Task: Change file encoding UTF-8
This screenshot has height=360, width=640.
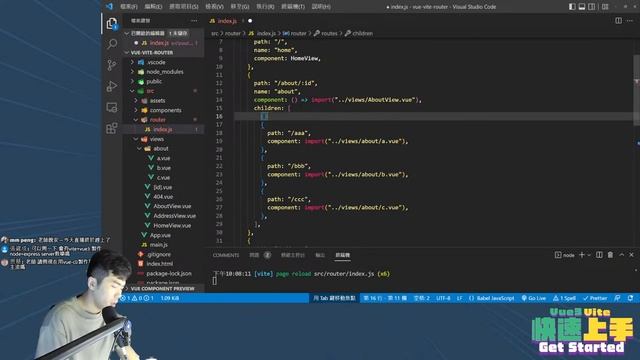Action: coord(443,298)
